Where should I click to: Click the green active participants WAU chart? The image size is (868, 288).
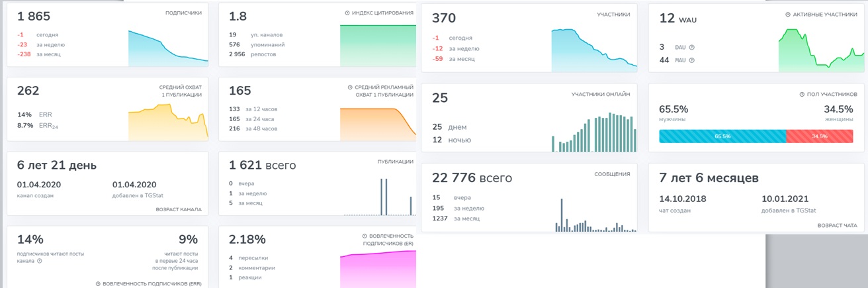point(821,52)
